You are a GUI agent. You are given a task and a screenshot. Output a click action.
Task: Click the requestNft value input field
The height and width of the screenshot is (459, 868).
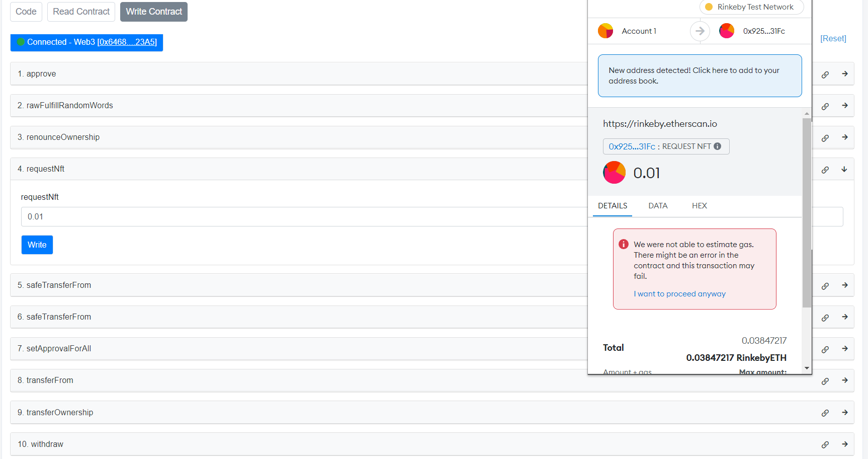coord(432,217)
